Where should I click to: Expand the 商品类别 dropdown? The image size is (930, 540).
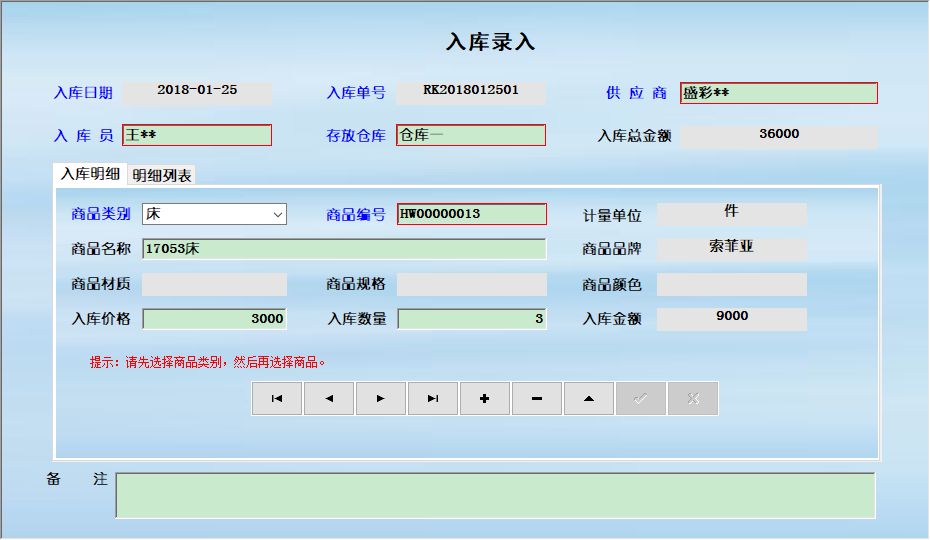(x=277, y=214)
